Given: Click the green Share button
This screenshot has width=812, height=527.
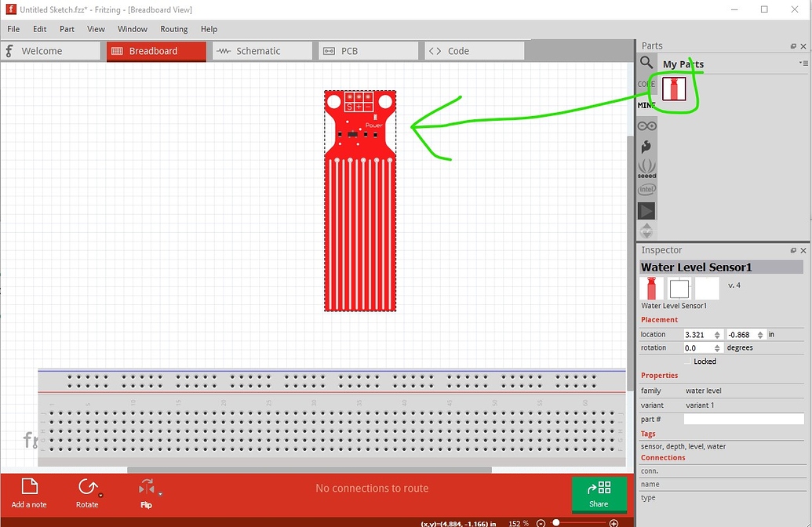Looking at the screenshot, I should point(599,494).
